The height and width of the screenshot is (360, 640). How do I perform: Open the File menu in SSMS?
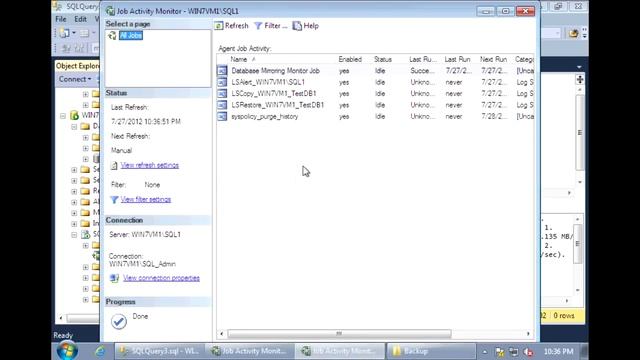point(61,19)
